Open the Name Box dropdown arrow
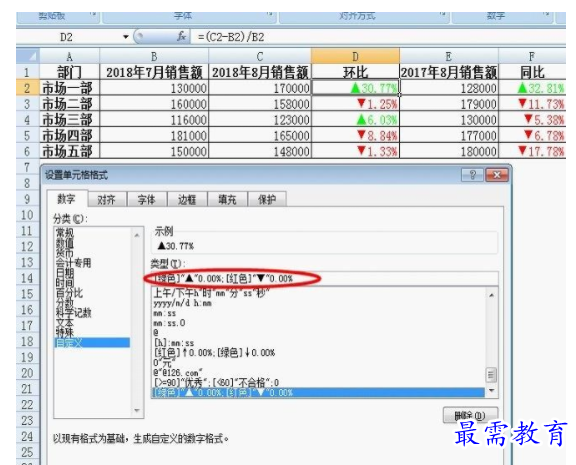Image resolution: width=576 pixels, height=465 pixels. tap(126, 37)
